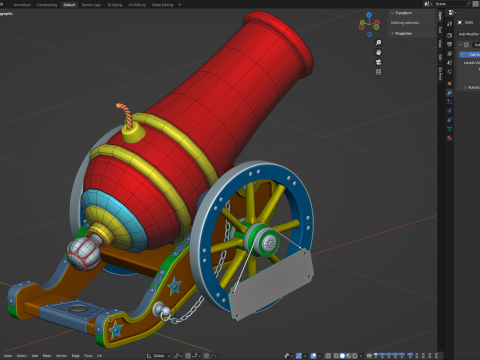This screenshot has width=480, height=360.
Task: Open View Layer properties tab
Action: tap(449, 53)
